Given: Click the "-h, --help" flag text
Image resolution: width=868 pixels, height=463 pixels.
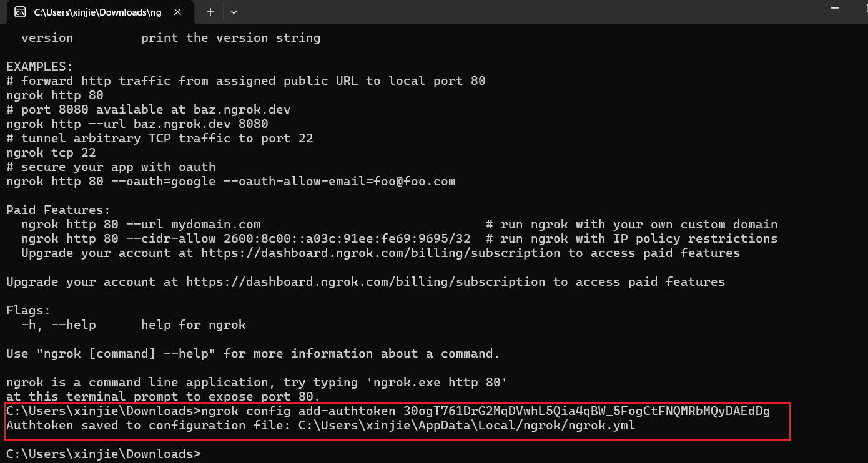Looking at the screenshot, I should click(x=58, y=324).
